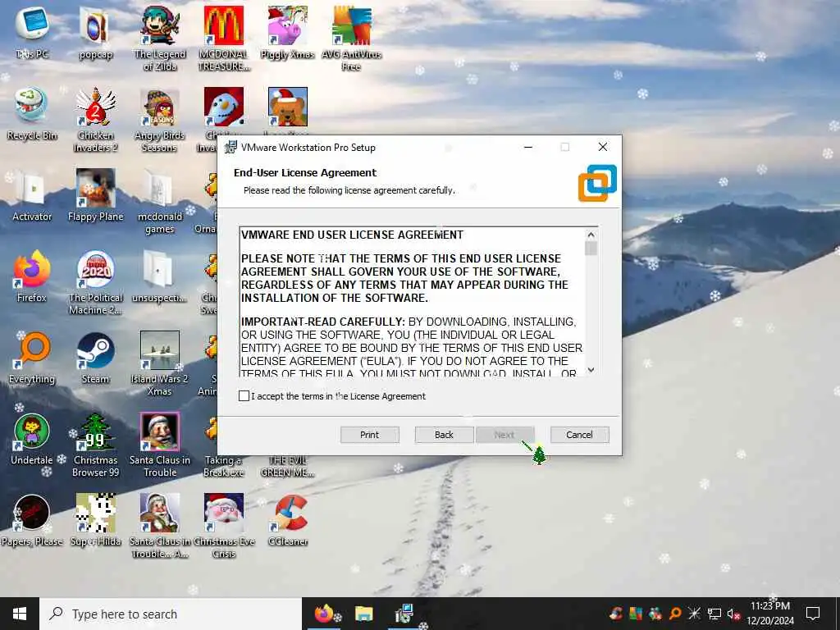Select the Papers, Please icon

coord(32,521)
